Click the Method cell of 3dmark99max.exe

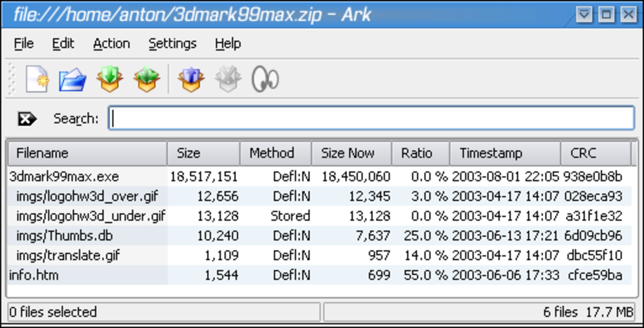tap(291, 177)
